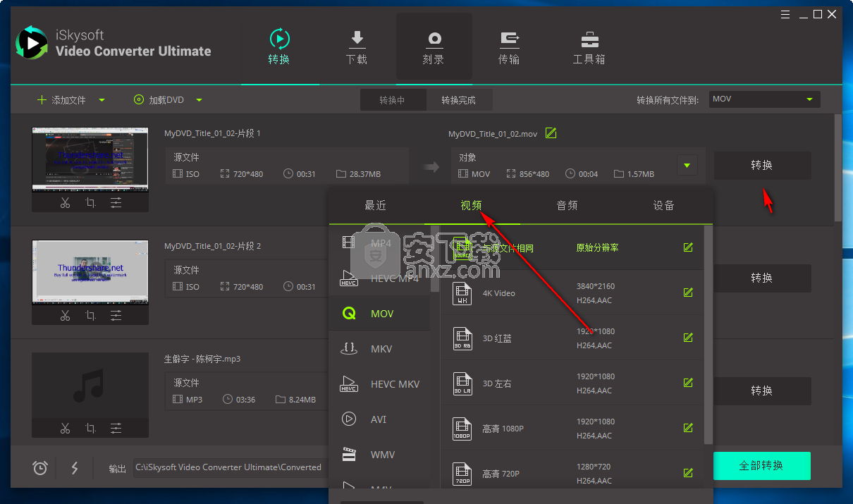Switch to the Audio (音频) format tab
This screenshot has height=504, width=853.
(567, 206)
